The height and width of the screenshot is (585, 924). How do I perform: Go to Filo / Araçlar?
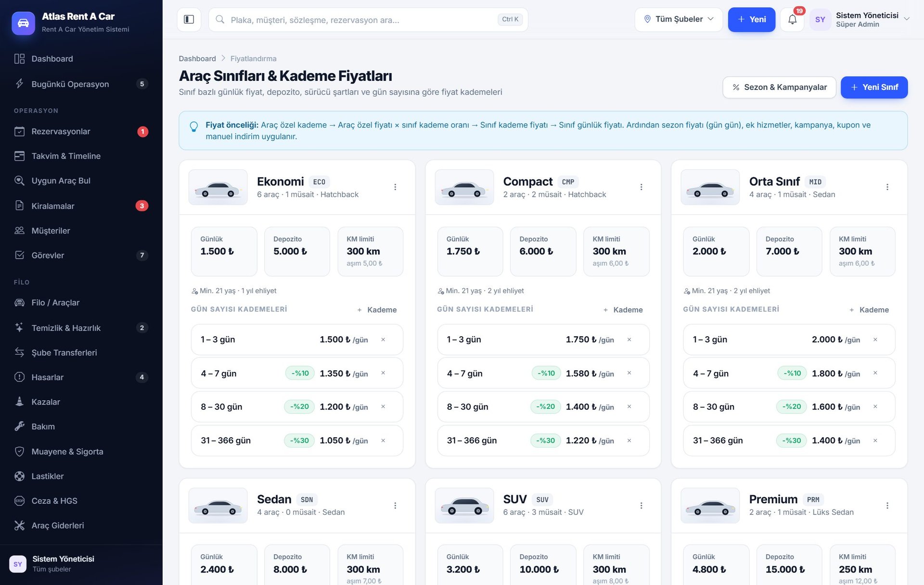pos(81,303)
